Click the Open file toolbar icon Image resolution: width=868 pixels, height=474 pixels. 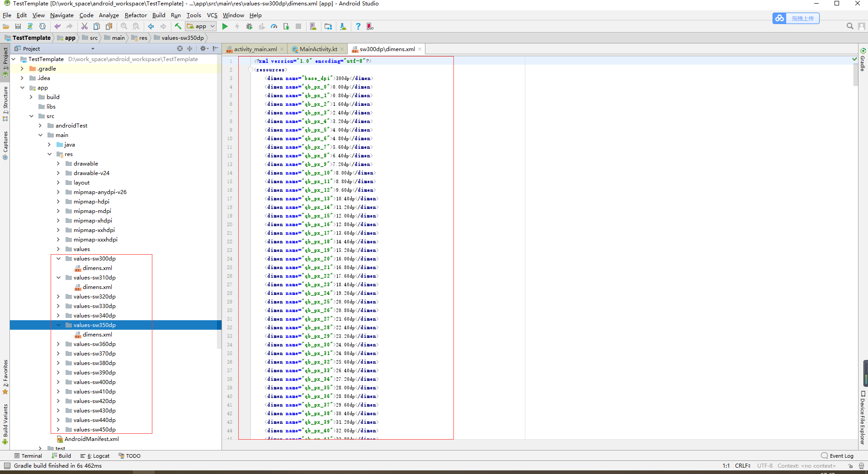pyautogui.click(x=6, y=26)
